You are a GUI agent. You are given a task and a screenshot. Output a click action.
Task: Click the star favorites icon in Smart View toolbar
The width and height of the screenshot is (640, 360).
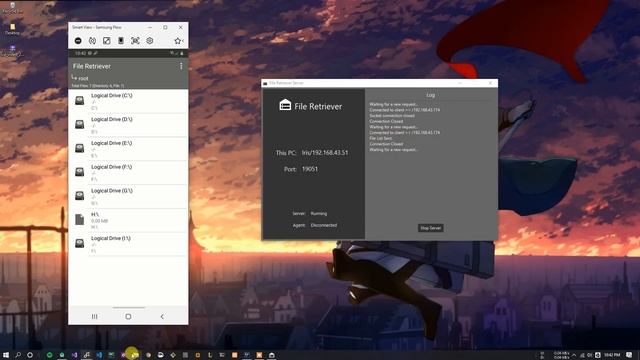tap(178, 41)
